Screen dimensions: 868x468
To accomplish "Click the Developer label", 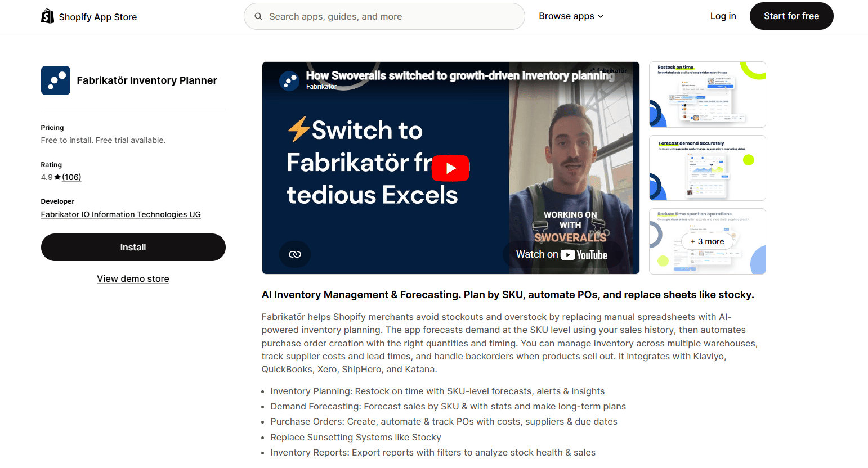I will point(57,201).
